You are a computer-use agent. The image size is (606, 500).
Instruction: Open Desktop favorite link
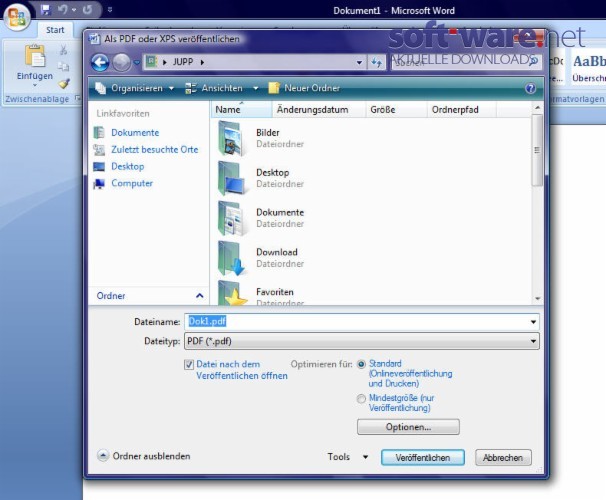(x=128, y=167)
